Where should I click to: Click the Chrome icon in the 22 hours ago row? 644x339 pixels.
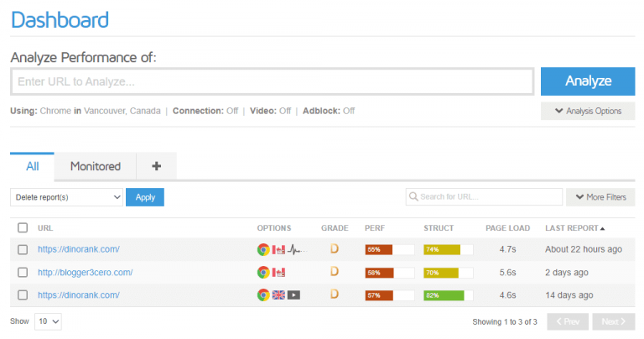coord(263,249)
